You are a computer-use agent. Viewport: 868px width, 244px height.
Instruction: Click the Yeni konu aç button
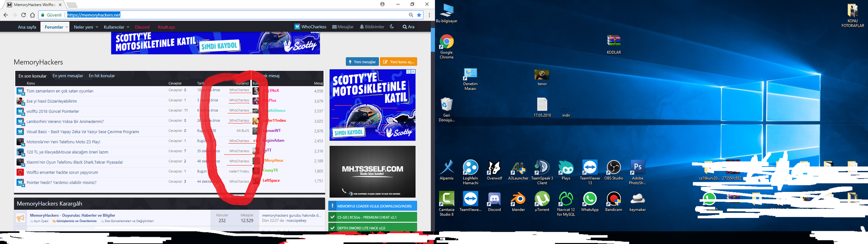[x=398, y=62]
